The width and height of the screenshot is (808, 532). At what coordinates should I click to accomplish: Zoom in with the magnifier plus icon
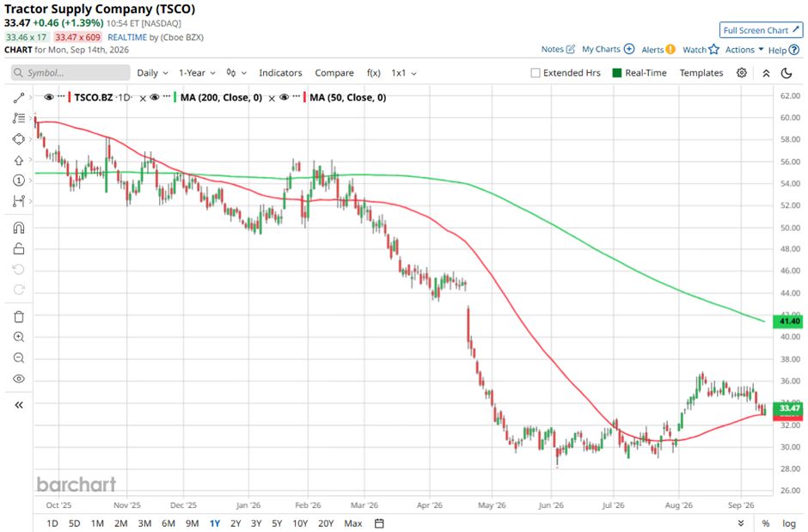coord(19,337)
